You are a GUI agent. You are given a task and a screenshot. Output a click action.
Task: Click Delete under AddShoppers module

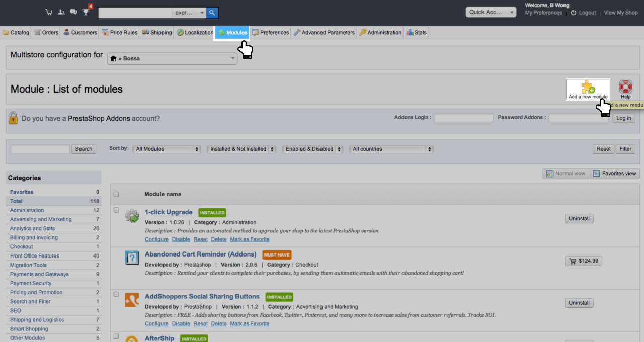point(219,323)
